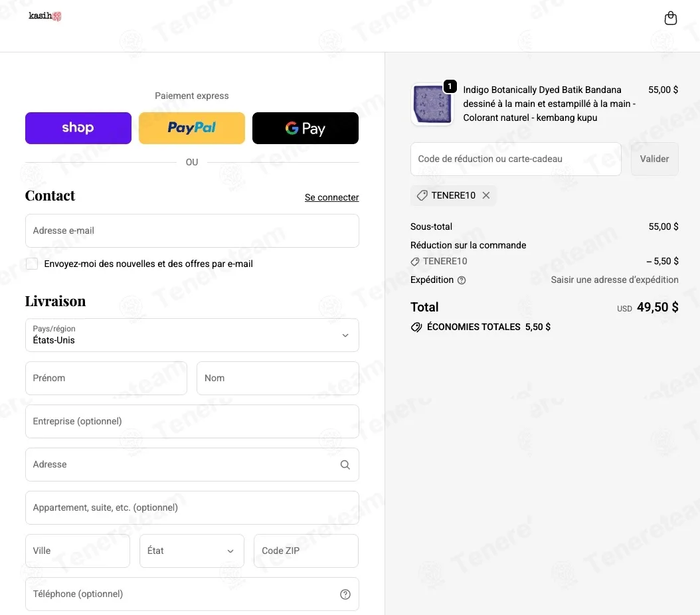Image resolution: width=700 pixels, height=615 pixels.
Task: Focus the Adresse e-mail field
Action: 192,230
